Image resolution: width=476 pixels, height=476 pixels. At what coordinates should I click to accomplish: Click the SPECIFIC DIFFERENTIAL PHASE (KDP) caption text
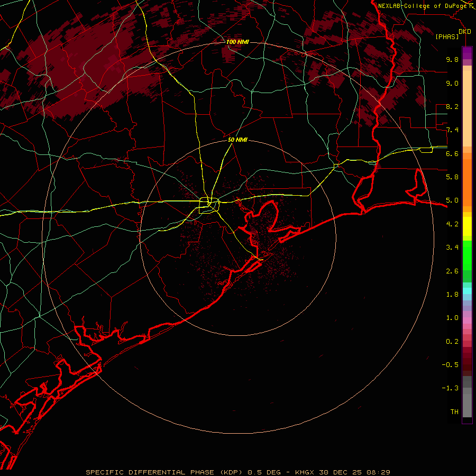pyautogui.click(x=165, y=472)
